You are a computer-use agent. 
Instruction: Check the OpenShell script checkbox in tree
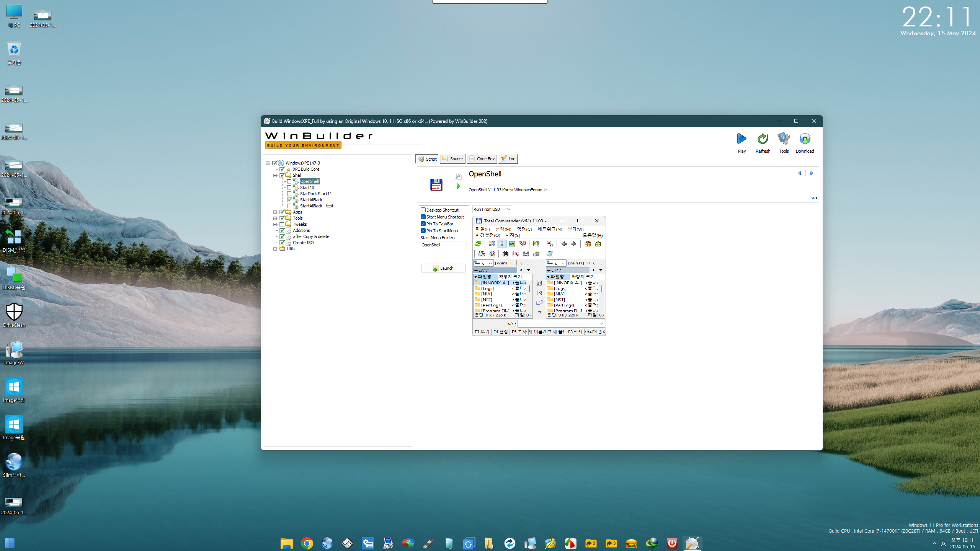click(289, 181)
